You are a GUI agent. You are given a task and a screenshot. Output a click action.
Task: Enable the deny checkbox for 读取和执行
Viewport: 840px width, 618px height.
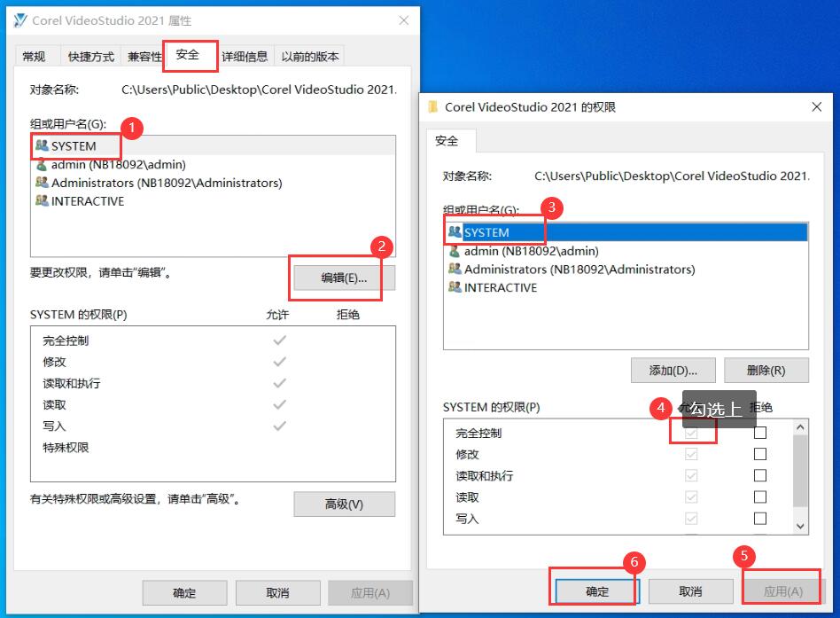point(760,475)
